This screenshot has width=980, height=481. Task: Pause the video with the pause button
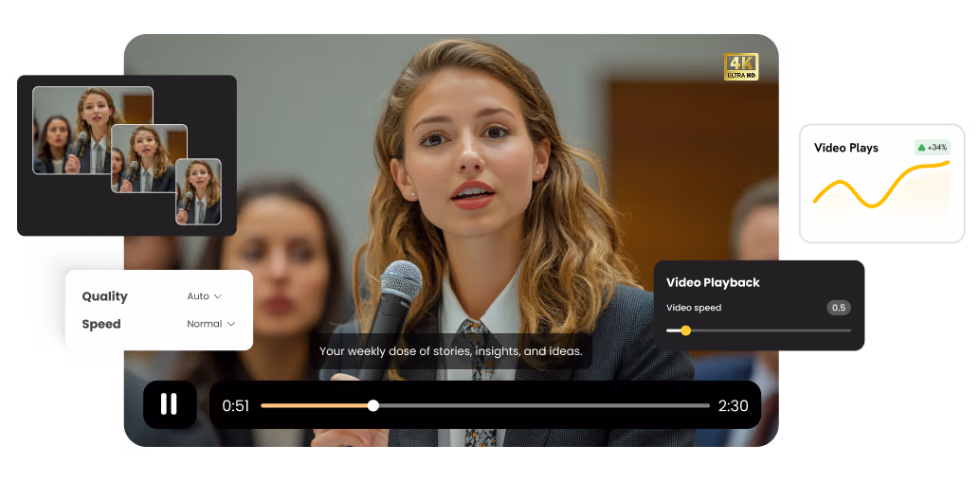(170, 404)
